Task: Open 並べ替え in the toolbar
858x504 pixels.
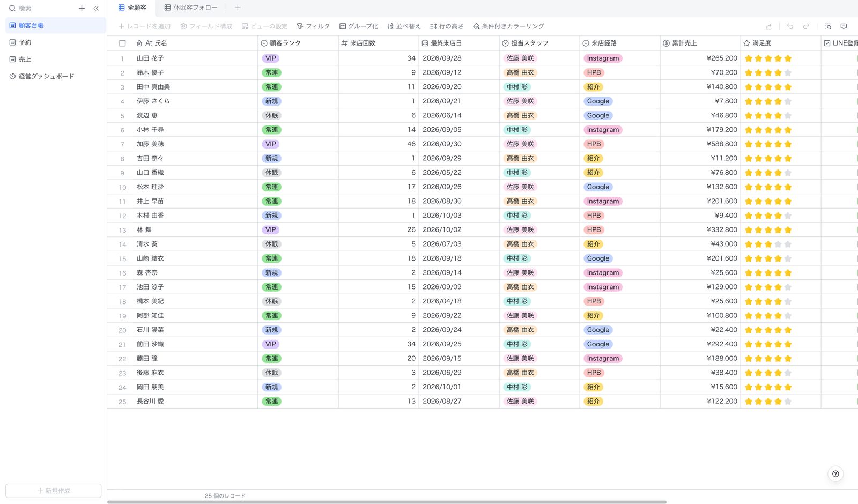Action: 404,26
